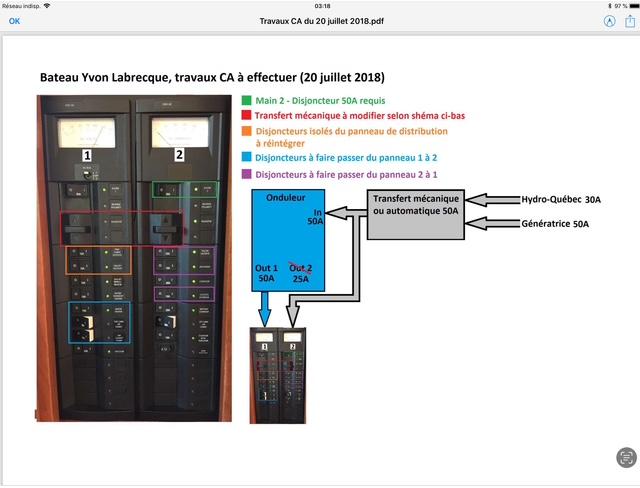Tap the green legend color square
Screen dimensions: 640x488
click(x=247, y=100)
